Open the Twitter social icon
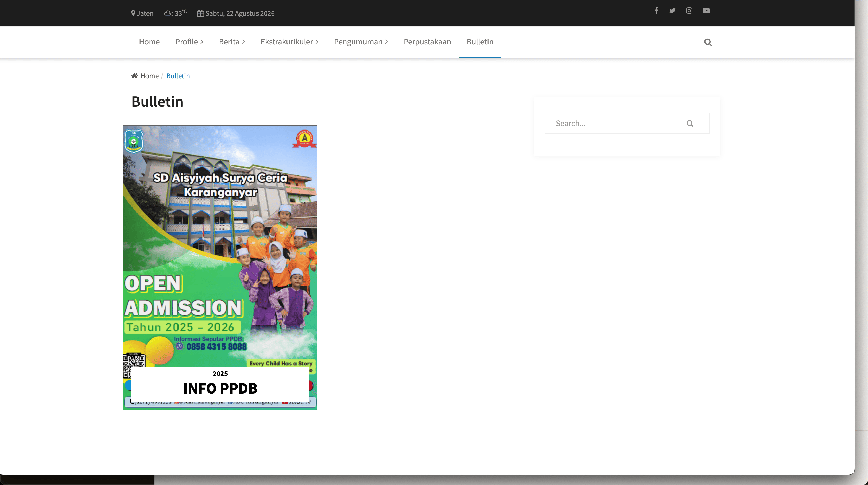This screenshot has width=868, height=485. click(672, 10)
